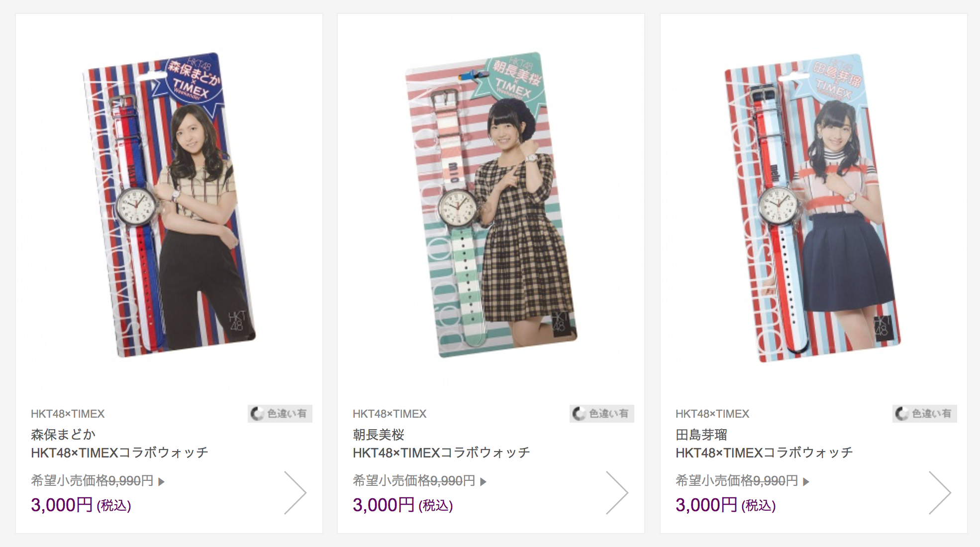Click 色違い有 badge on 森保まどか card
Image resolution: width=980 pixels, height=547 pixels.
(x=280, y=414)
